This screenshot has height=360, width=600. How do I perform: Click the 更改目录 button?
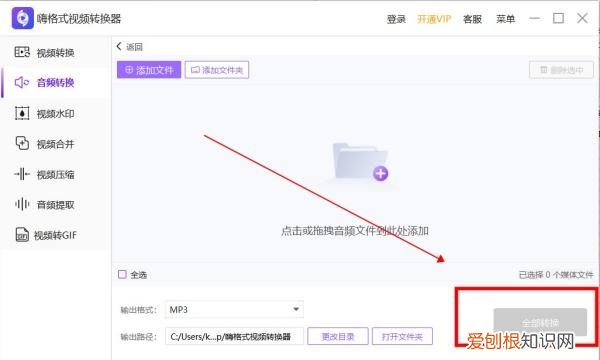click(x=338, y=336)
